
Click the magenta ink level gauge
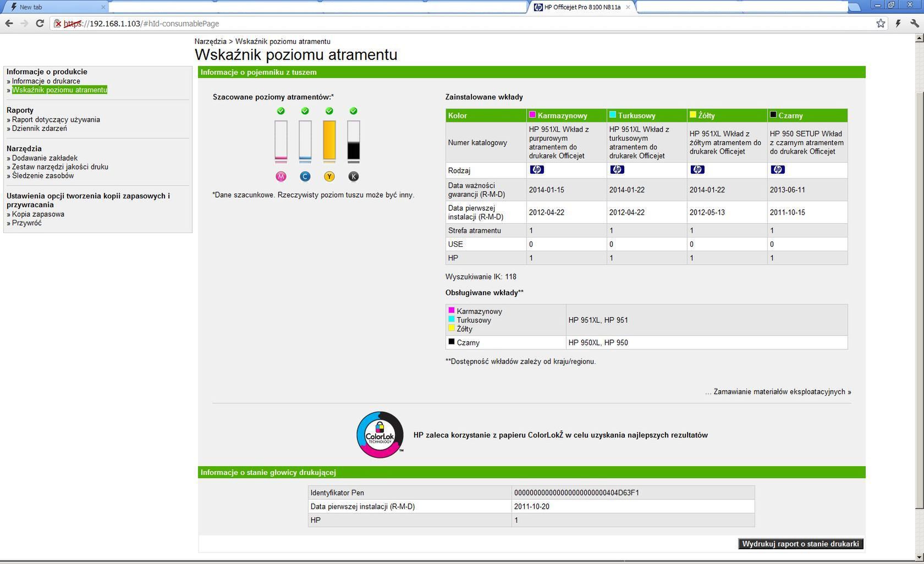(281, 142)
